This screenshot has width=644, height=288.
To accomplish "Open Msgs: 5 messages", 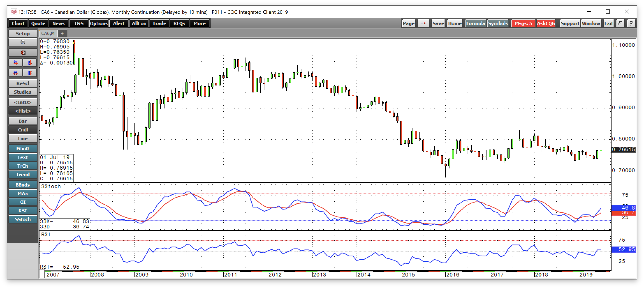I will pyautogui.click(x=523, y=23).
